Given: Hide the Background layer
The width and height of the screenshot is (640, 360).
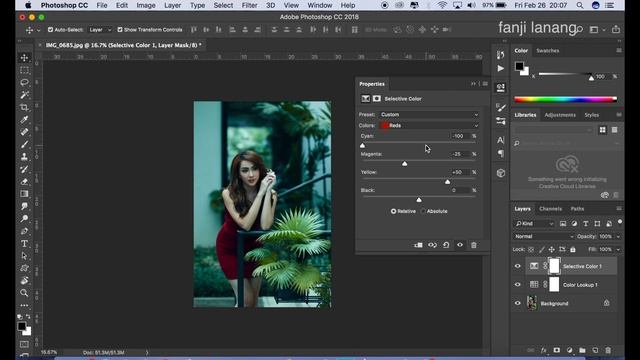Looking at the screenshot, I should point(518,303).
